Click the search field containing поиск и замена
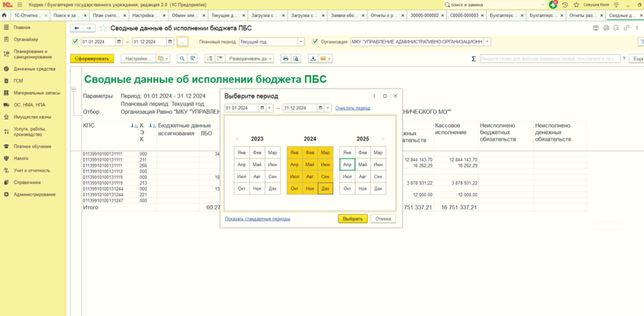Viewport: 644px width, 316px height. (x=495, y=5)
